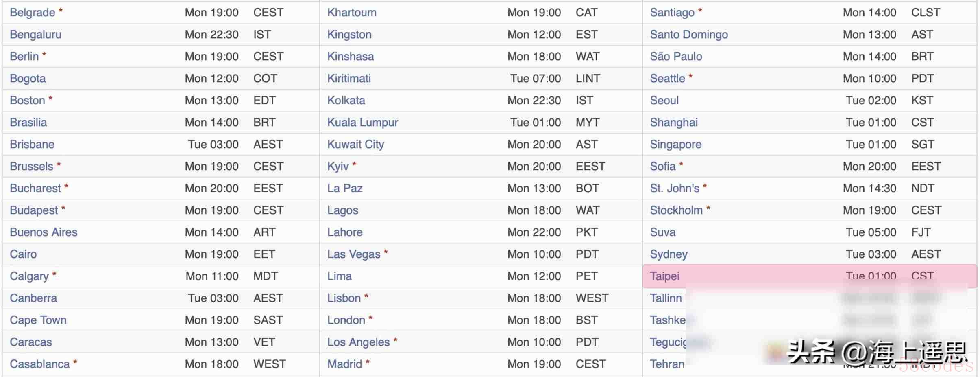This screenshot has height=377, width=980.
Task: Click the Kinshasa city link
Action: tap(351, 57)
